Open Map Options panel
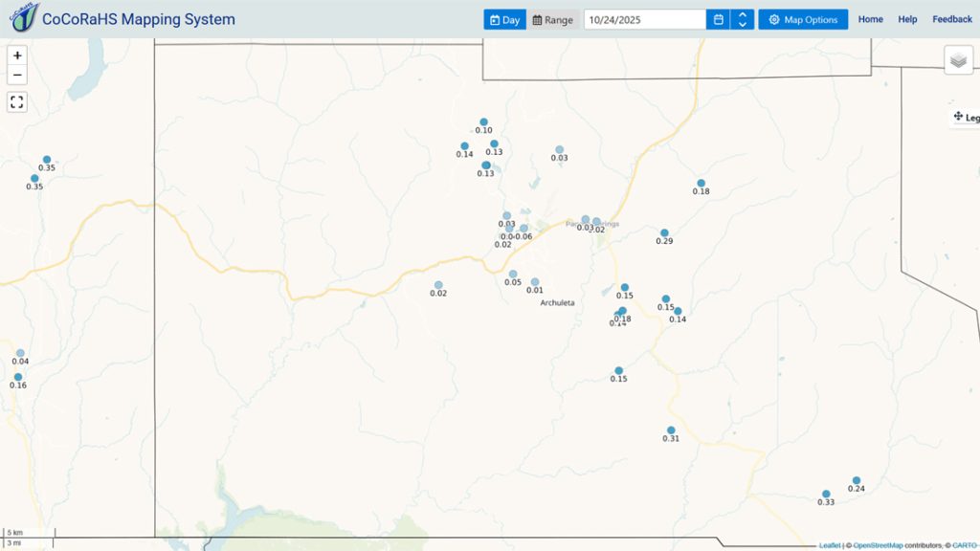The width and height of the screenshot is (980, 551). click(803, 19)
